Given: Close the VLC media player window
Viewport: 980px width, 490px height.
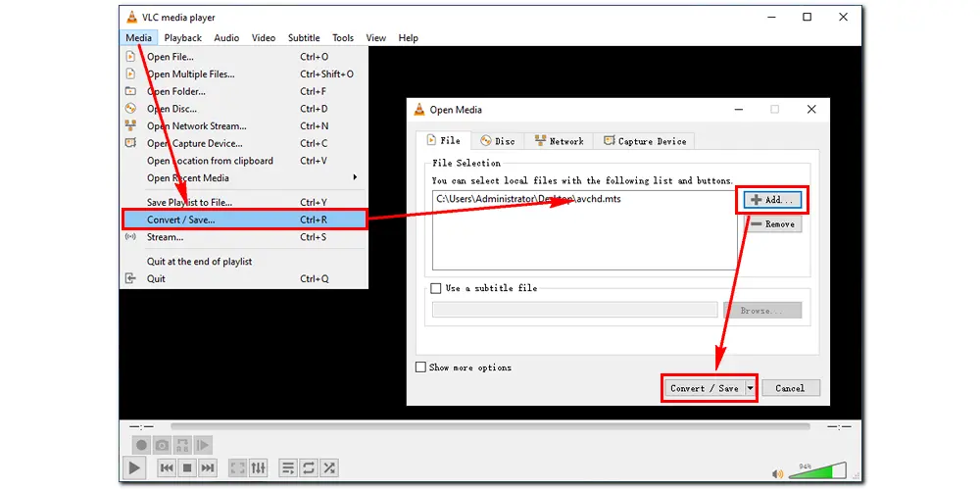Looking at the screenshot, I should (842, 18).
